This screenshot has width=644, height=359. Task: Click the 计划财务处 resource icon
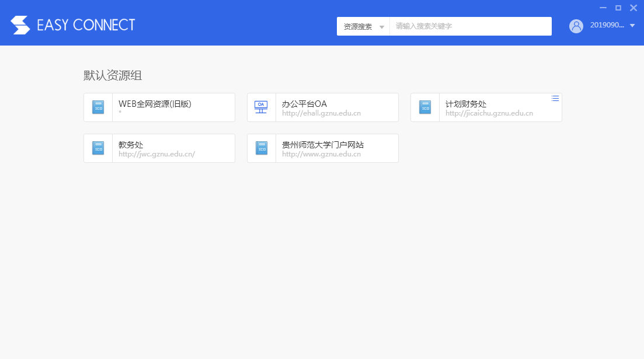click(425, 107)
